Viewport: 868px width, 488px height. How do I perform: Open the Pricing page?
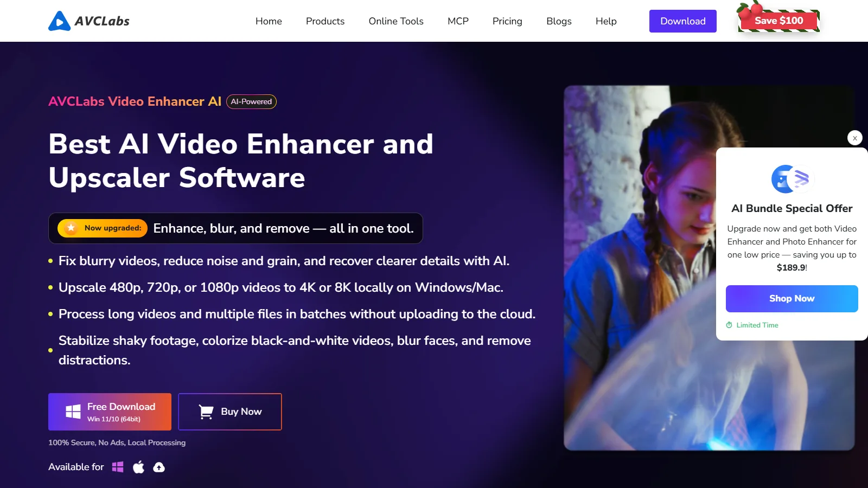(507, 21)
